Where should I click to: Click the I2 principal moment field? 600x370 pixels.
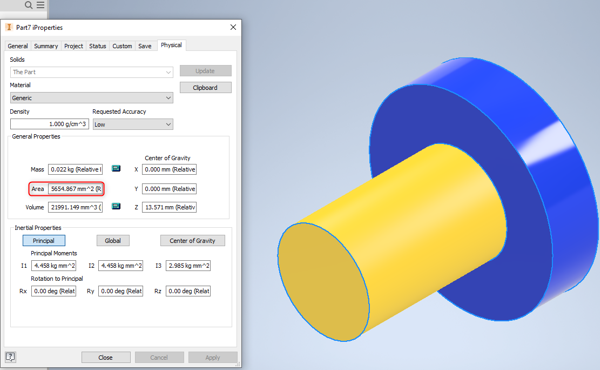(121, 266)
